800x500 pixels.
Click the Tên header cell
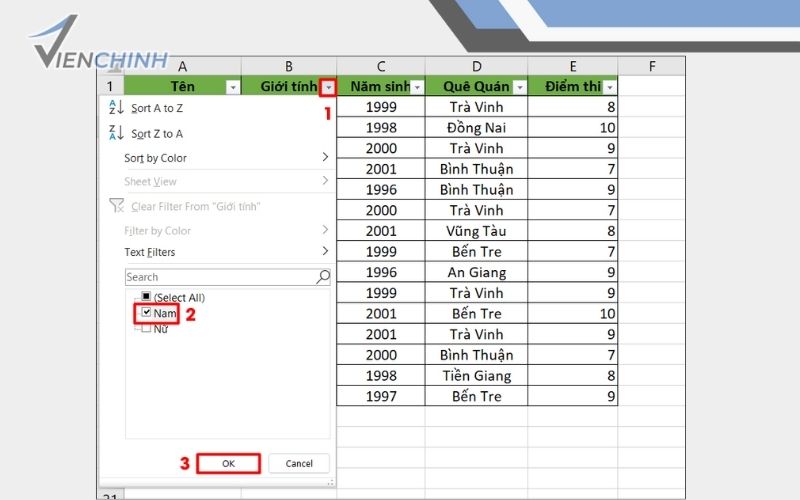[182, 86]
